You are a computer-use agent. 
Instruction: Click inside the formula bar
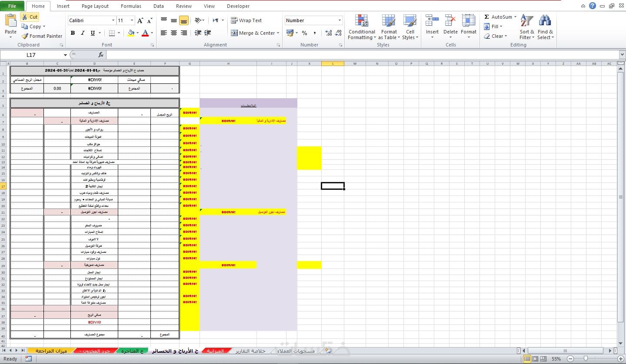click(x=362, y=55)
